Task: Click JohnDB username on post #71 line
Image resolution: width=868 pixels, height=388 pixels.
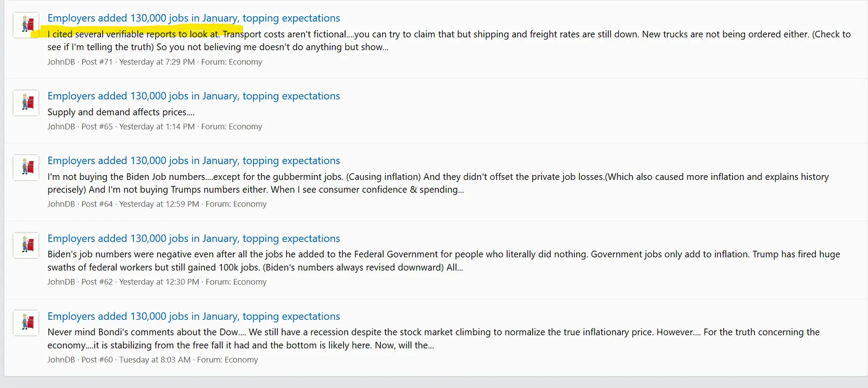Action: click(61, 62)
